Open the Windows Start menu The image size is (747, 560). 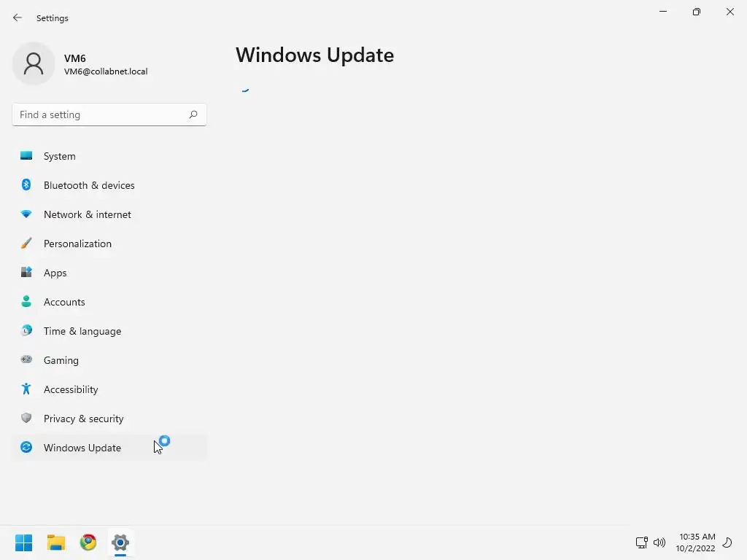(x=24, y=542)
